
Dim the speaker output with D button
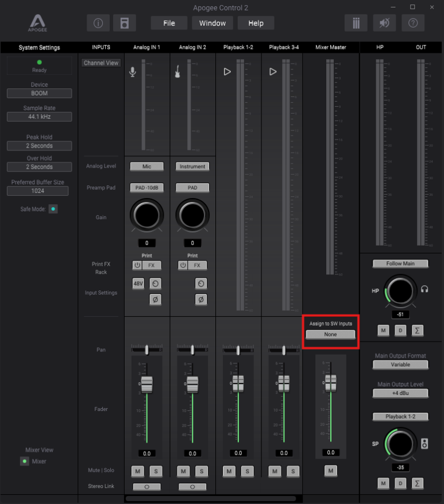(x=400, y=483)
